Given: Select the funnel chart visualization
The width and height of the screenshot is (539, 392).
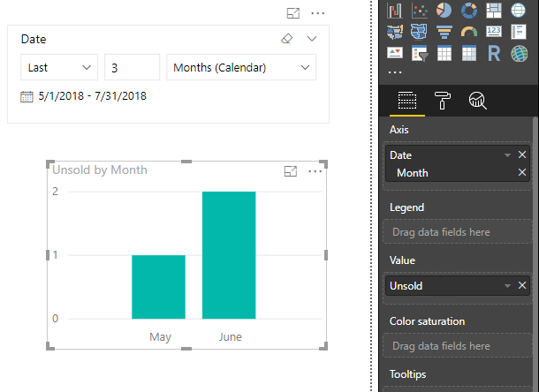Looking at the screenshot, I should point(444,32).
